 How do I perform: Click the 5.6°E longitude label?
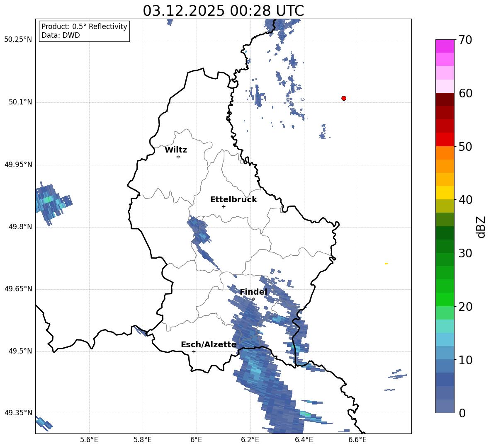[x=89, y=440]
